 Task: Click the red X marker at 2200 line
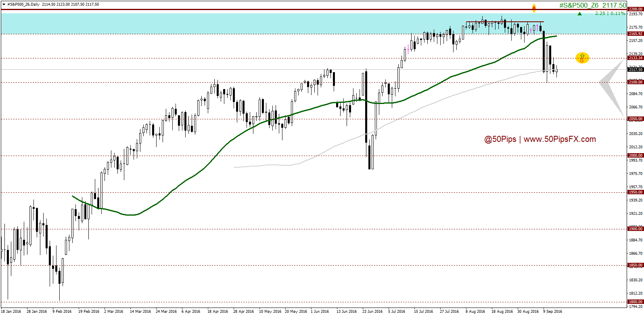click(534, 8)
